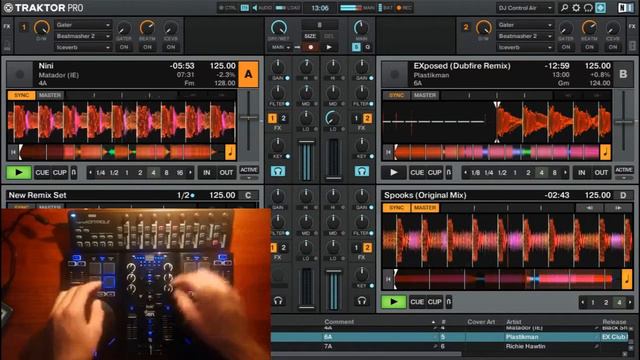
Task: Open Gater dropdown in FX unit 1
Action: pos(83,25)
